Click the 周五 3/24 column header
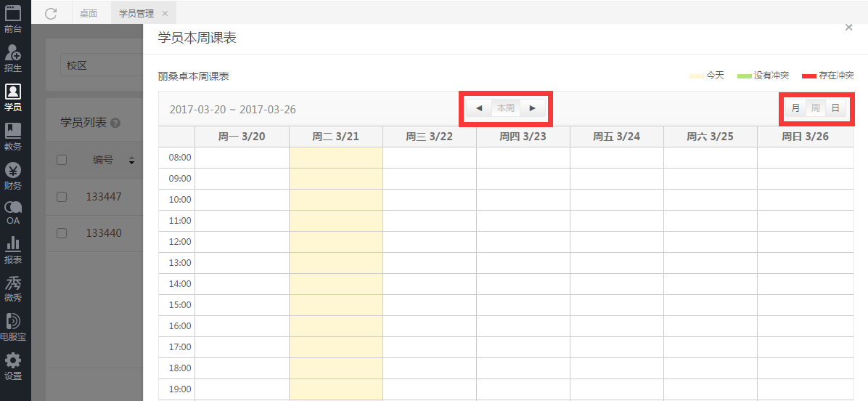 (x=617, y=137)
